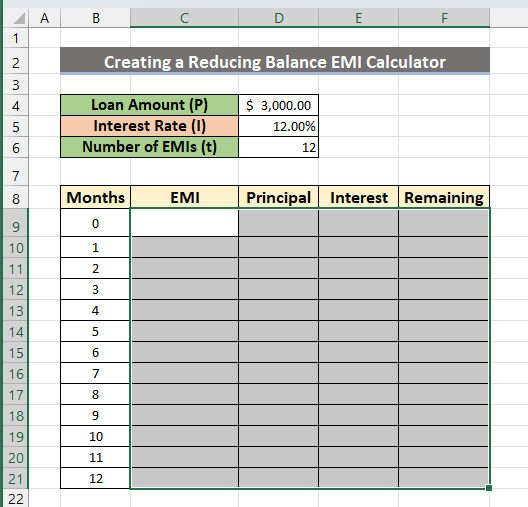
Task: Select the month 9 cell
Action: pos(96,415)
